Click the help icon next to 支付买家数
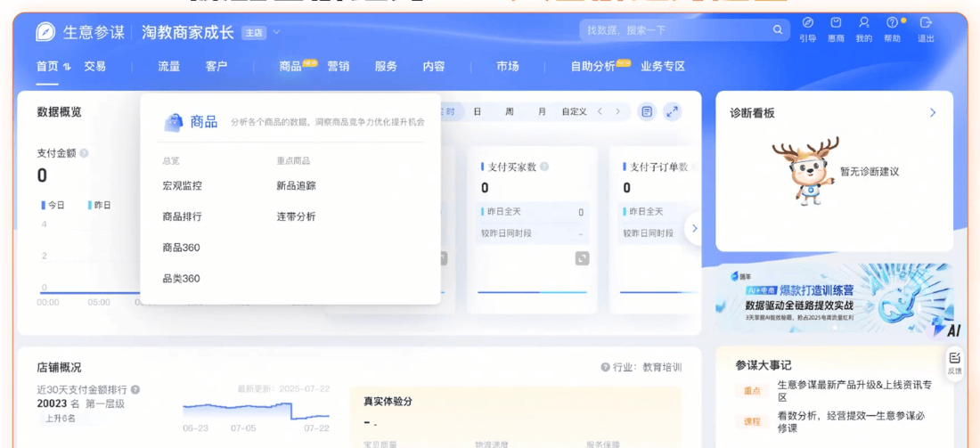 pyautogui.click(x=544, y=167)
